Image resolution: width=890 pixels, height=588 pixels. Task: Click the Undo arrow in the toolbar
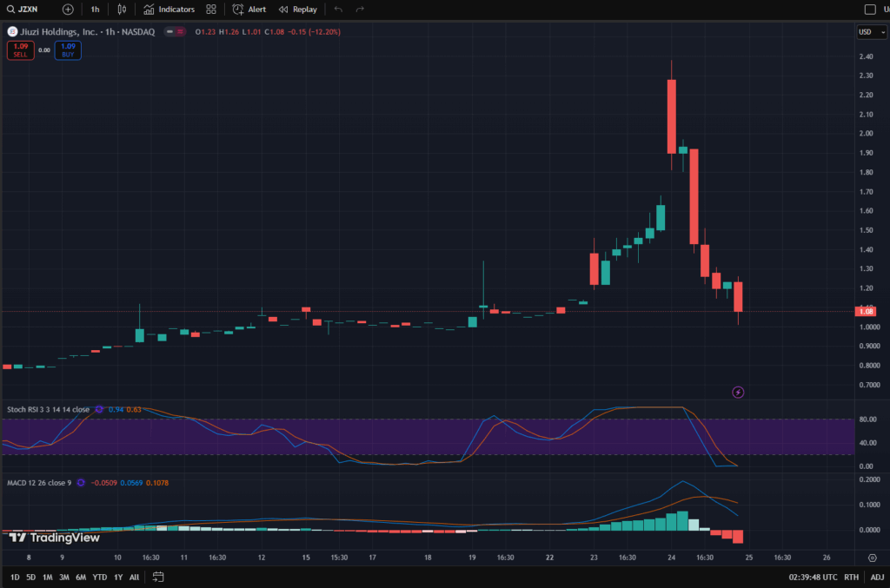(338, 10)
